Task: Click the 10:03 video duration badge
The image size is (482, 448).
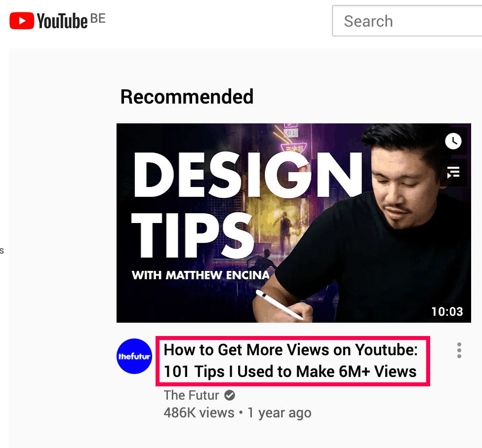Action: point(447,312)
